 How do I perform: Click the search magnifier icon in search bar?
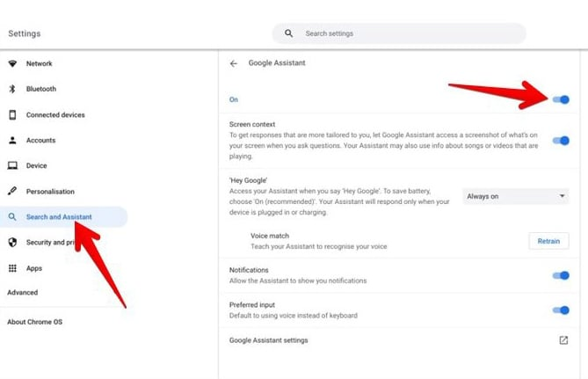288,33
